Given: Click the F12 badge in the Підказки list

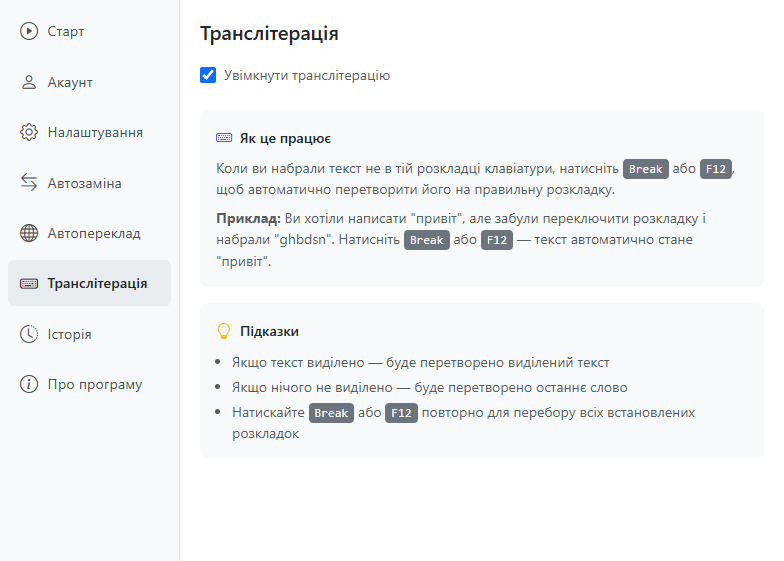Looking at the screenshot, I should (x=401, y=413).
